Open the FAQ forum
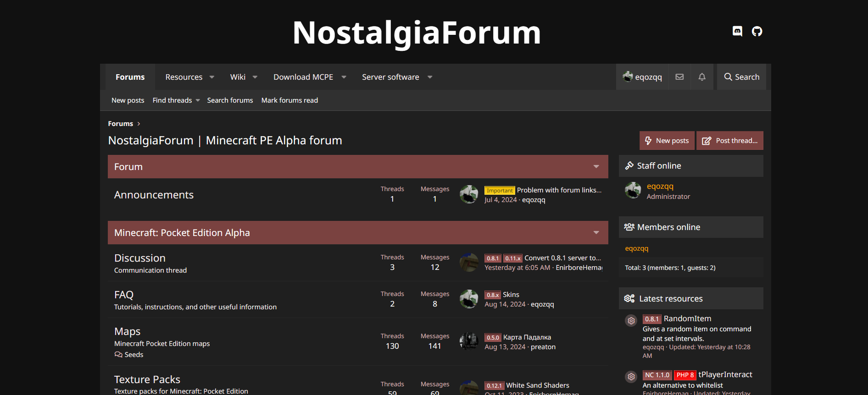Image resolution: width=868 pixels, height=395 pixels. point(124,295)
